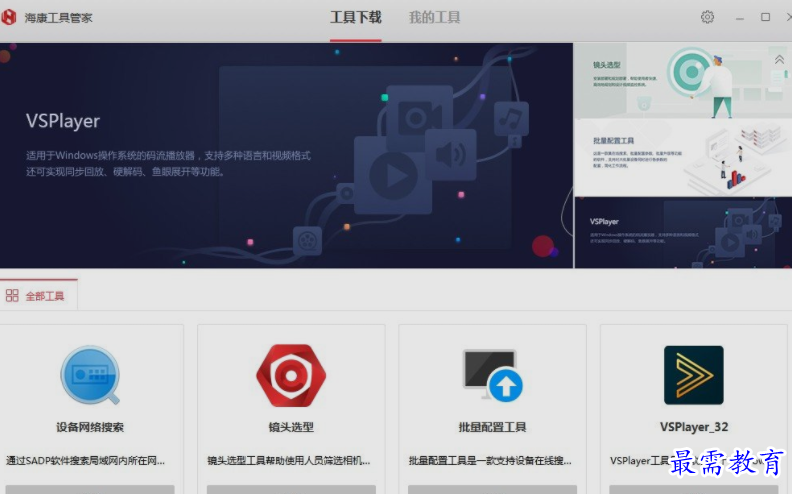
Task: Click description 批量配置工具是一款支持设备在线搜...
Action: 490,461
